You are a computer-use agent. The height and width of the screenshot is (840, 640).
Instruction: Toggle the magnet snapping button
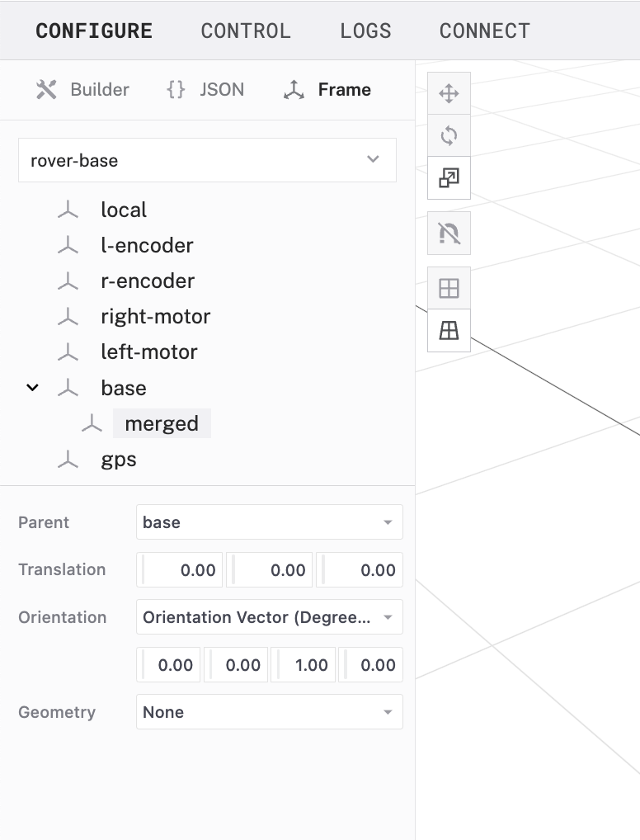[x=449, y=234]
